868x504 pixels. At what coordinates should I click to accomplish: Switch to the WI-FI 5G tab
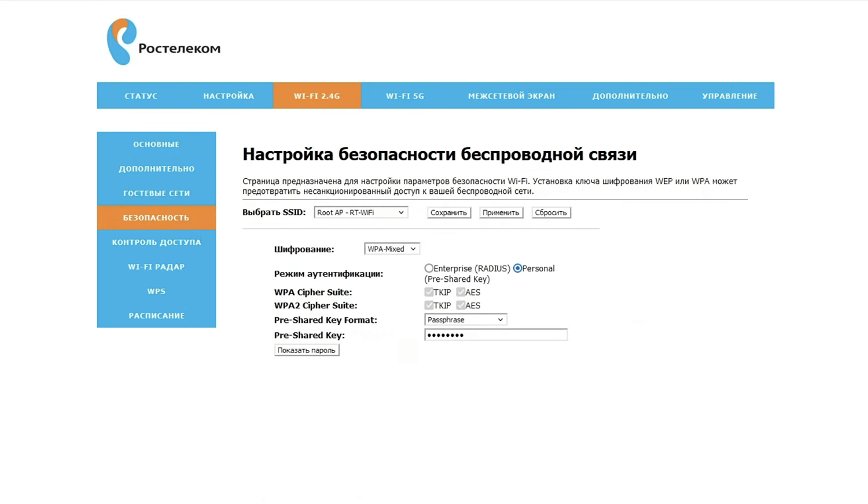click(x=404, y=96)
